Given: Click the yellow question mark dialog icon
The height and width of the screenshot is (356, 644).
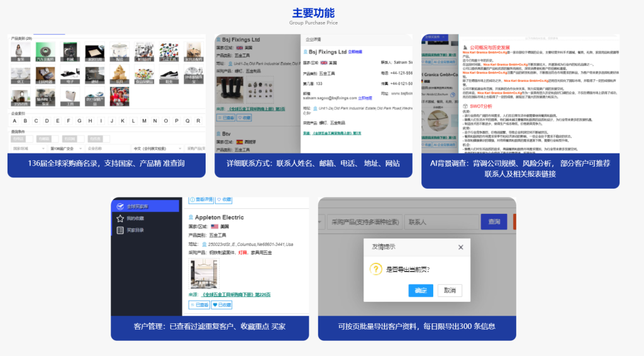Looking at the screenshot, I should tap(375, 269).
